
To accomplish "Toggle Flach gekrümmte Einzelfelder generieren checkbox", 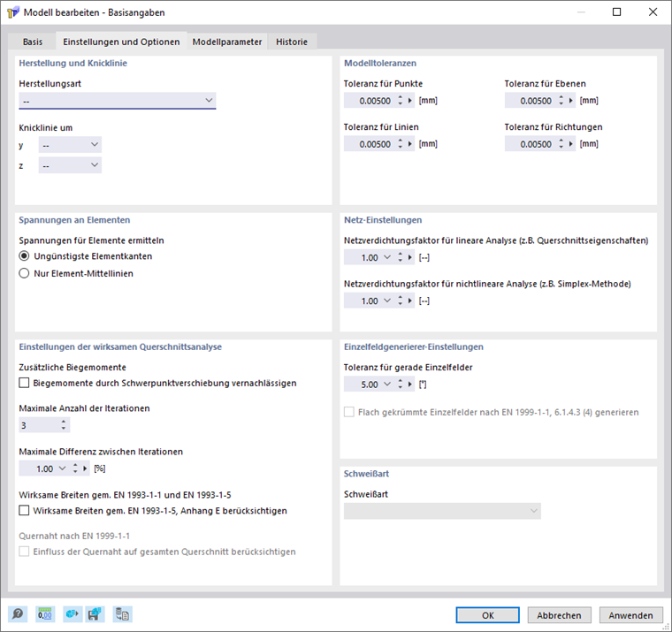I will pos(349,412).
